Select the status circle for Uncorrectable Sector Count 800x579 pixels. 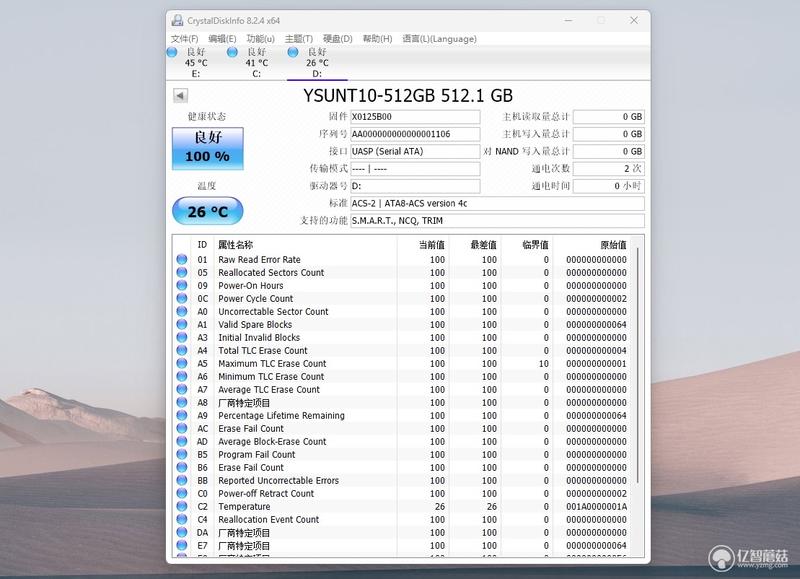pos(182,311)
